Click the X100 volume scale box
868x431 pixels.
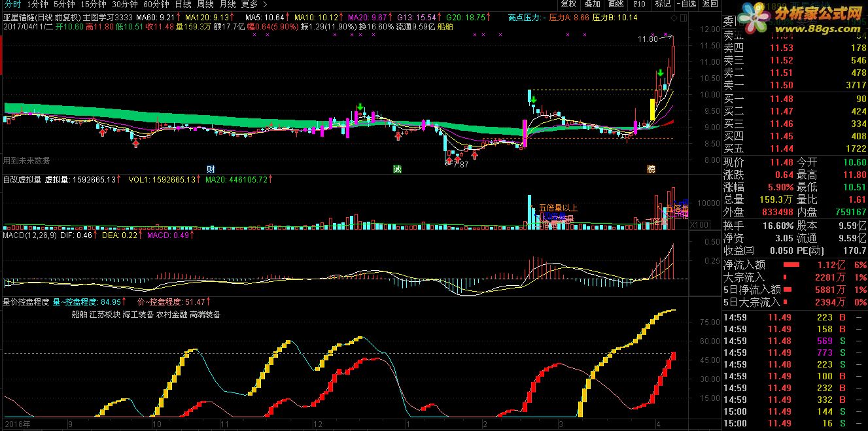699,225
